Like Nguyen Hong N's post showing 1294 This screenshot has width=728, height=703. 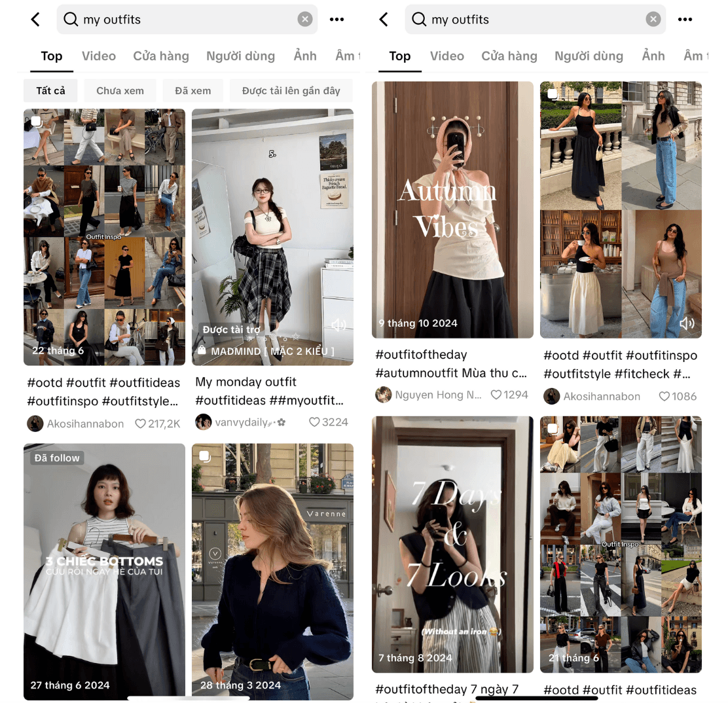(496, 395)
